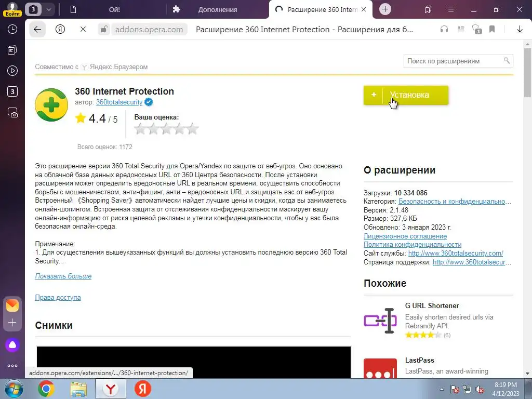Open the video play sidebar icon
The height and width of the screenshot is (399, 532).
(x=12, y=71)
